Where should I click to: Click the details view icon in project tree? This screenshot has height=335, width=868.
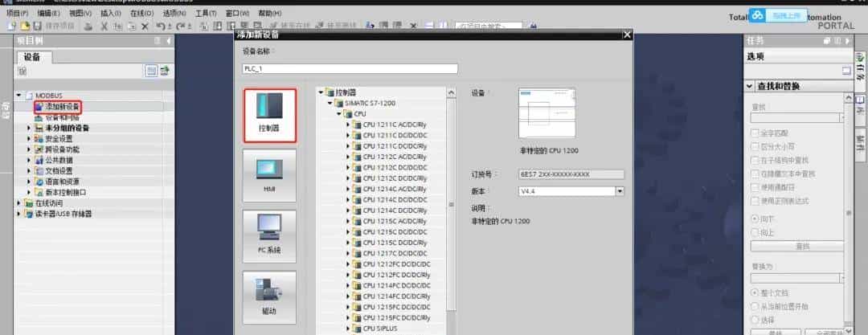[x=151, y=71]
